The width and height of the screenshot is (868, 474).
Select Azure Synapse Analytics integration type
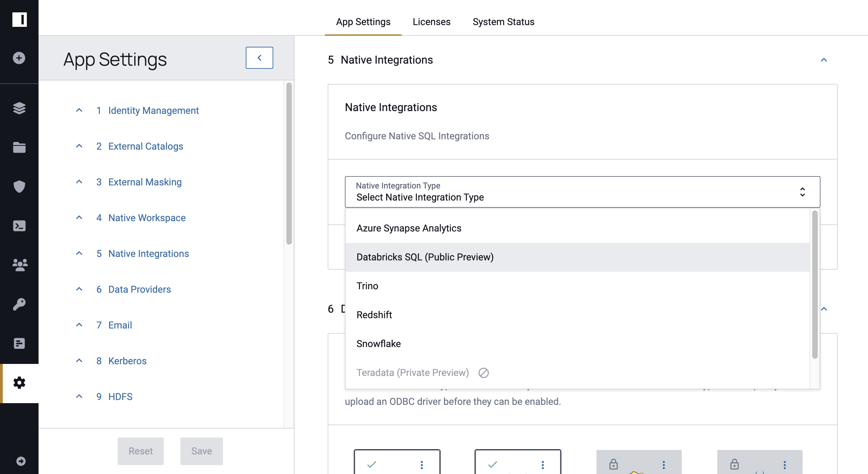click(409, 228)
